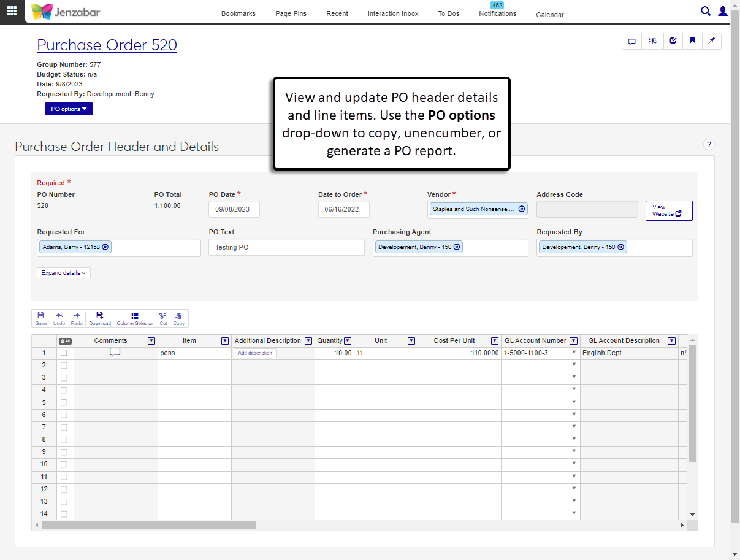The image size is (740, 560).
Task: Toggle the select All rows checkbox
Action: point(65,341)
